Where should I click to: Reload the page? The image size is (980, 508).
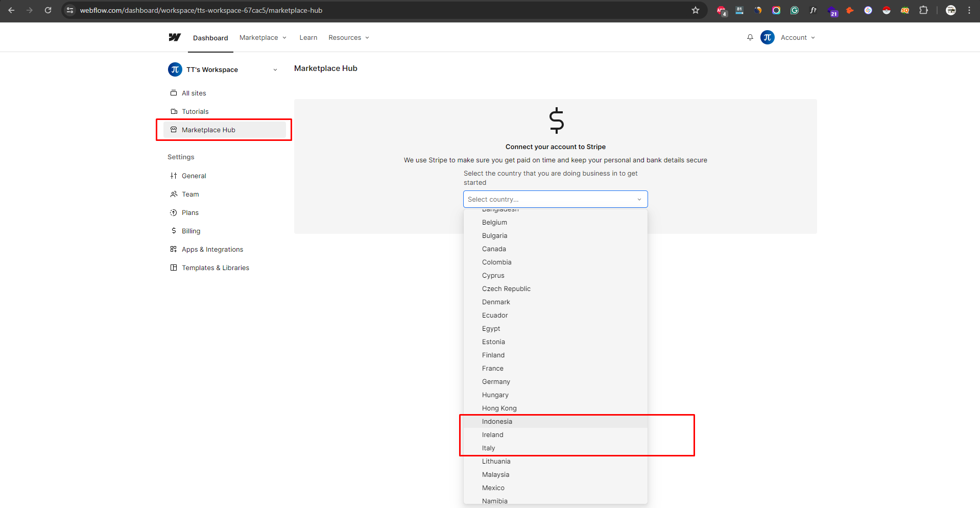pos(48,10)
